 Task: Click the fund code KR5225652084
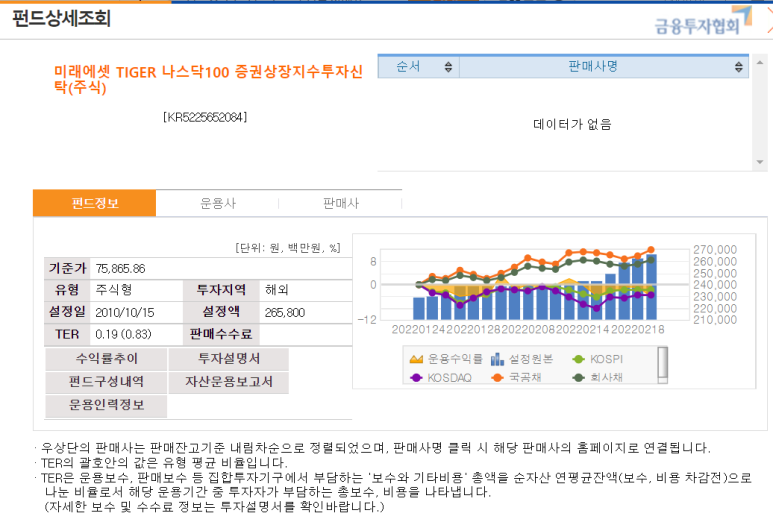[205, 117]
